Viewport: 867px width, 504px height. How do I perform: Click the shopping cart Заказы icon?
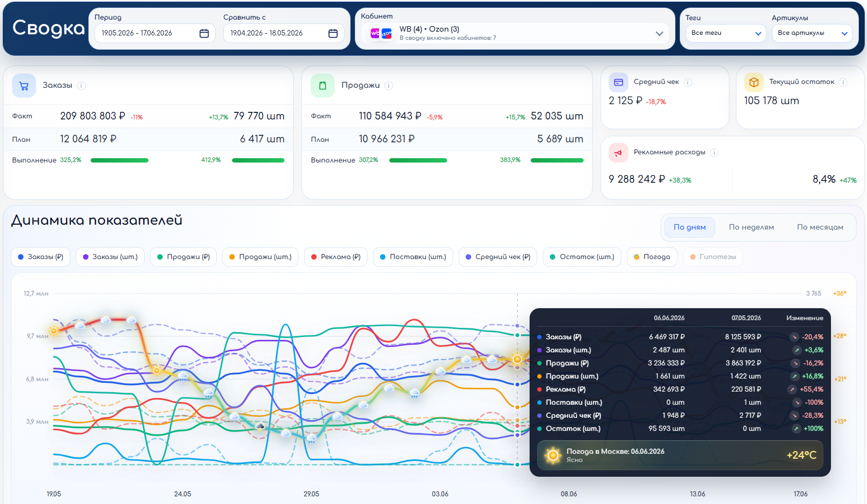(x=24, y=86)
